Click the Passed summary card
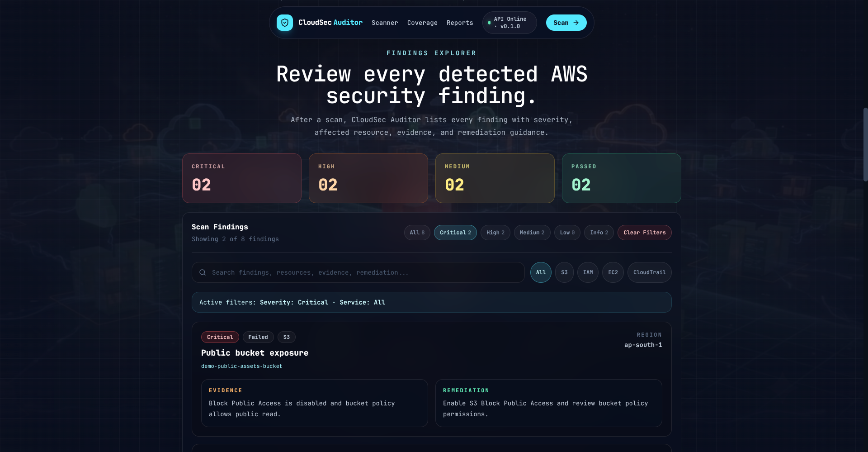The height and width of the screenshot is (452, 868). click(x=622, y=178)
